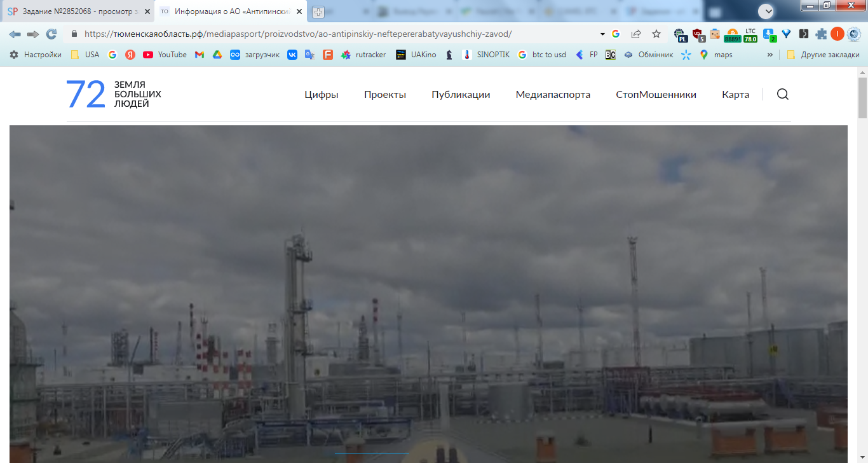Open the Kyivstar star bookmark icon
The image size is (868, 463).
click(686, 55)
